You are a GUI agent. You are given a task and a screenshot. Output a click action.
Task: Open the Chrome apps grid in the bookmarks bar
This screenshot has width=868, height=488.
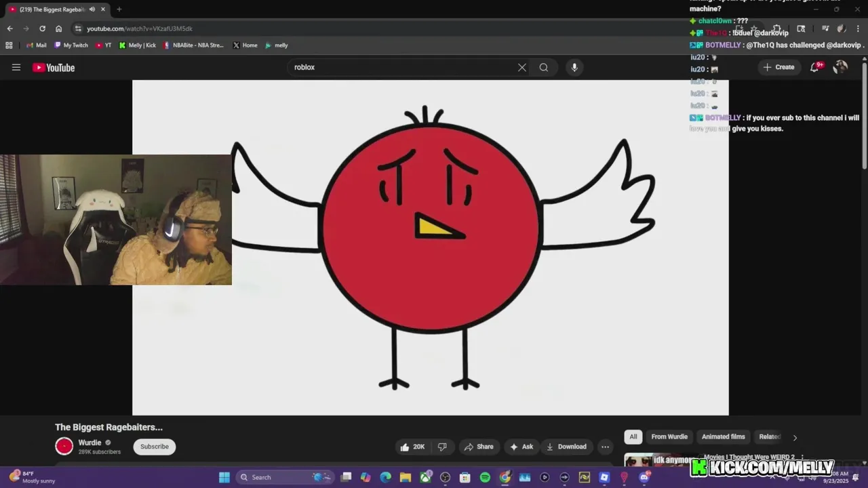pyautogui.click(x=9, y=45)
